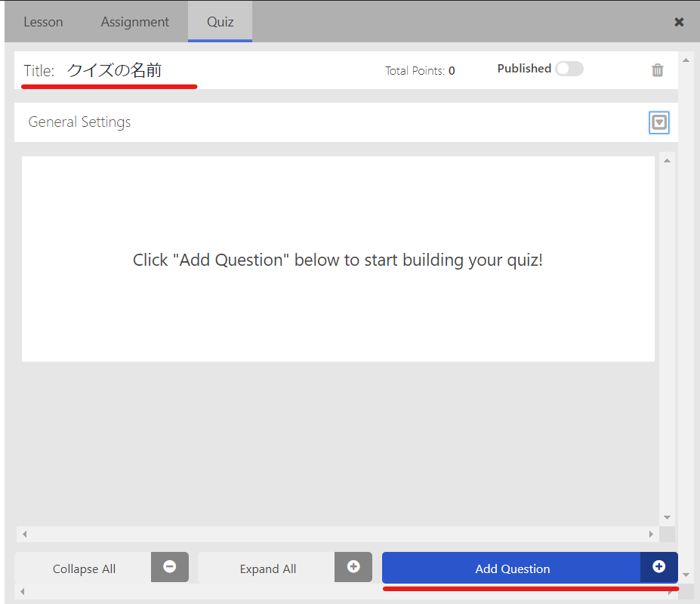Viewport: 700px width, 604px height.
Task: Click the General Settings header text
Action: click(79, 122)
